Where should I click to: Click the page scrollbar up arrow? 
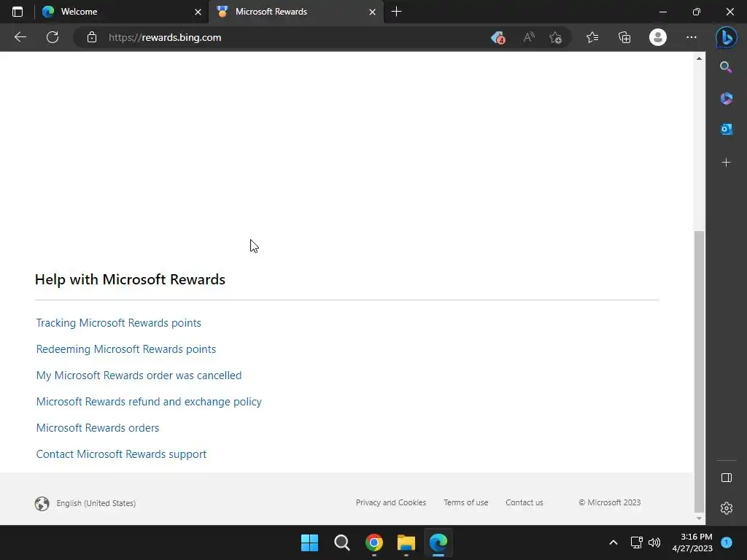click(x=699, y=58)
